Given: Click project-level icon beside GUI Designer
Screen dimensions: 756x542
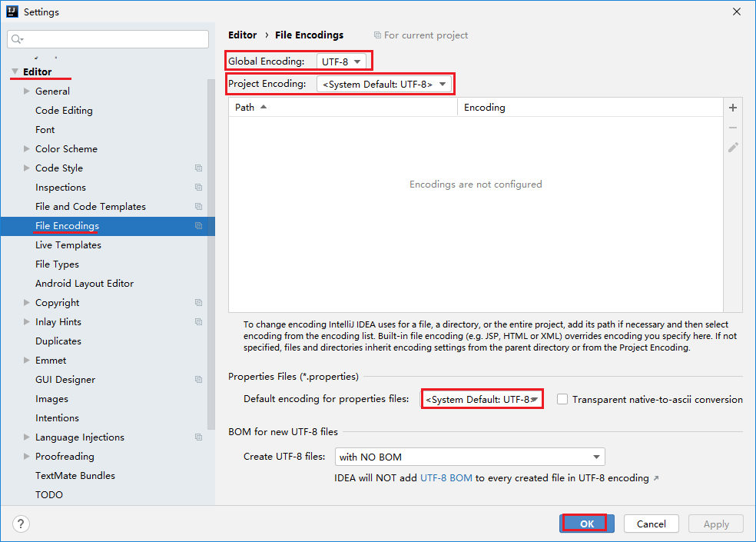Looking at the screenshot, I should click(199, 379).
